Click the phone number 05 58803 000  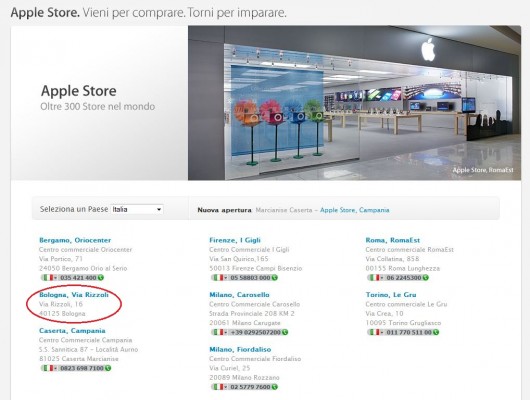click(250, 278)
